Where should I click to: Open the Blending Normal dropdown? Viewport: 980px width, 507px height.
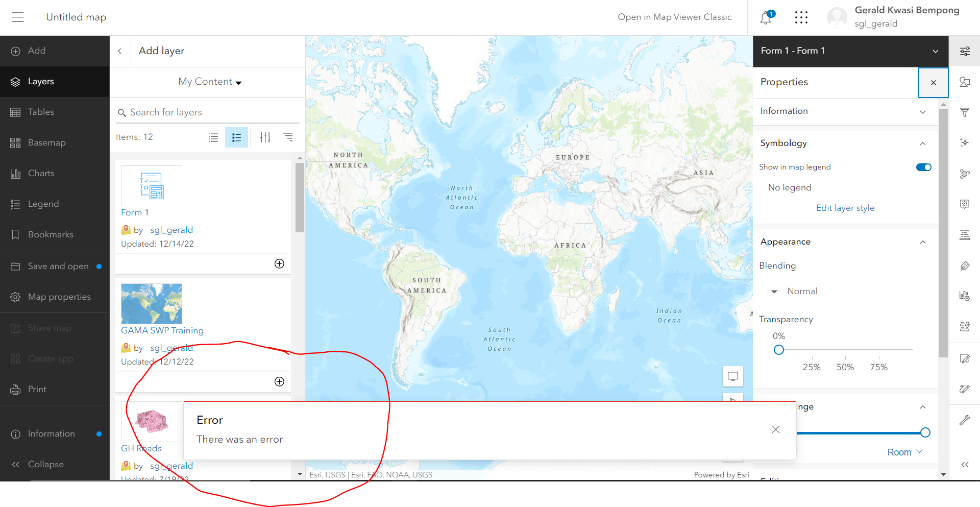point(794,291)
